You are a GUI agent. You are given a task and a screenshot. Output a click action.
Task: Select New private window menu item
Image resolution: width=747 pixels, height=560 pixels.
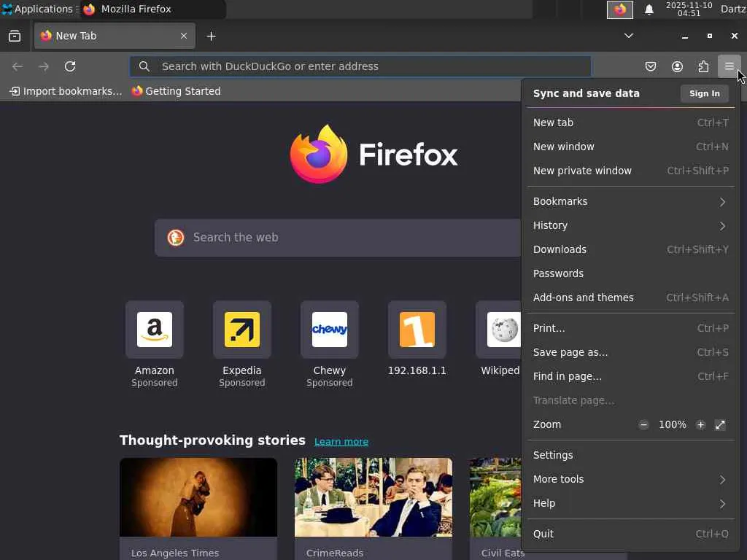point(630,171)
